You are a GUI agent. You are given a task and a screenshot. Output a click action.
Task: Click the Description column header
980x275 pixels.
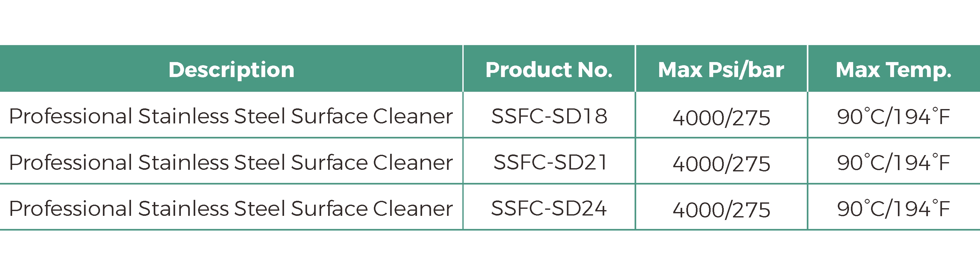pos(231,70)
